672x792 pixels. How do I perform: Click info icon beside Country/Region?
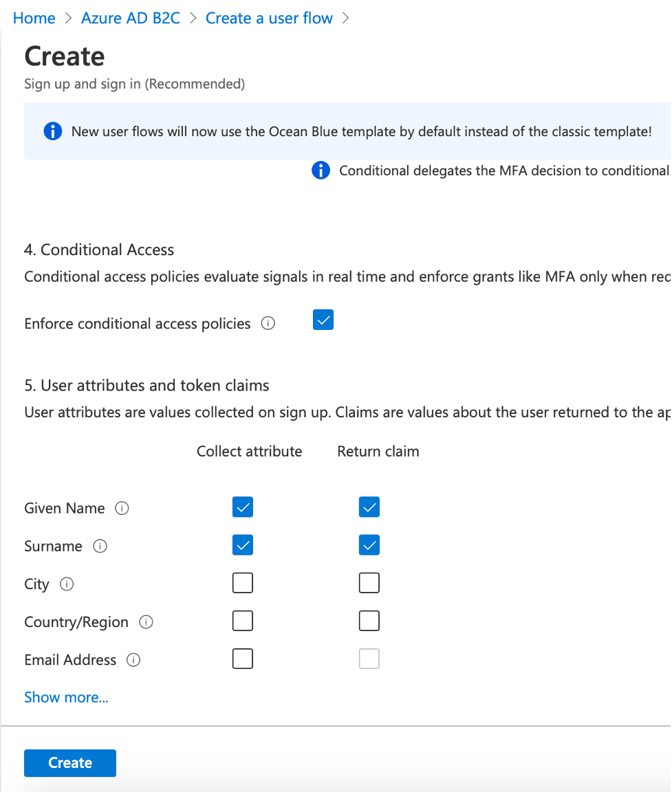point(146,622)
